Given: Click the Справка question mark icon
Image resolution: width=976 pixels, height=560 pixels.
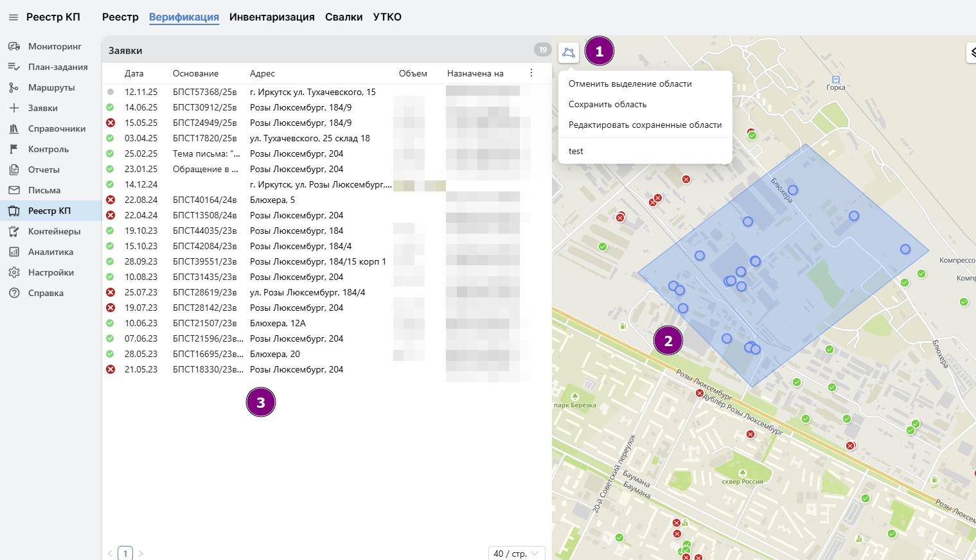Looking at the screenshot, I should pyautogui.click(x=13, y=293).
